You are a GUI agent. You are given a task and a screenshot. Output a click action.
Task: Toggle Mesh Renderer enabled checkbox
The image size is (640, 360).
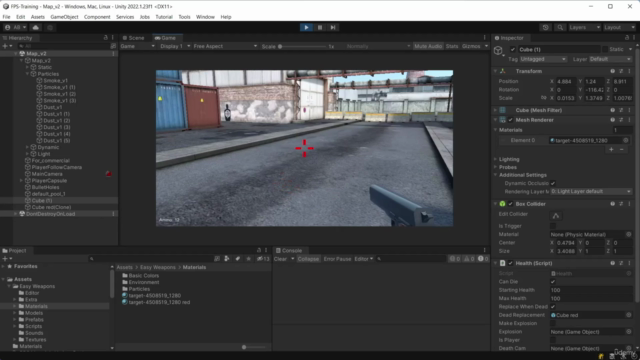pos(511,120)
